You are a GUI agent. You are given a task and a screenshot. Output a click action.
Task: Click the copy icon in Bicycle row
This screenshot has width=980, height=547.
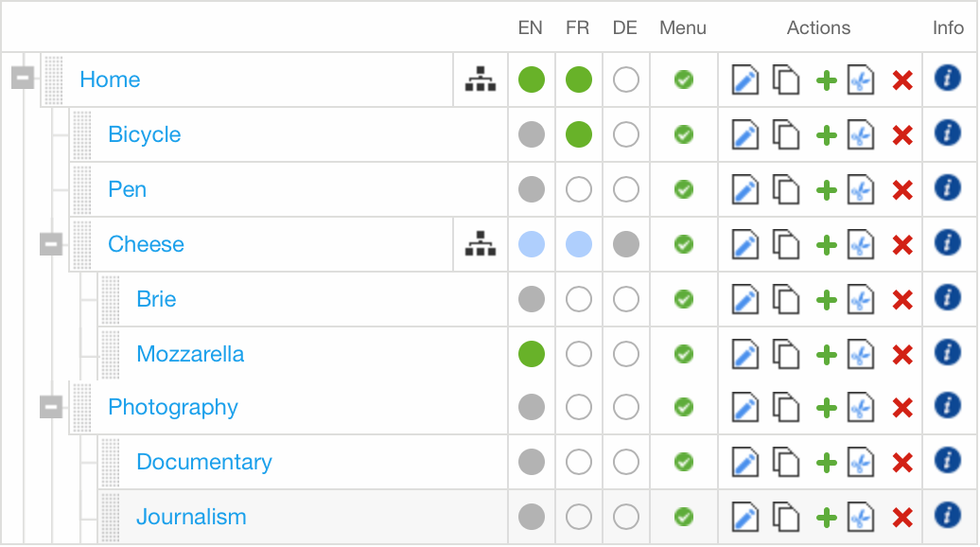(786, 135)
